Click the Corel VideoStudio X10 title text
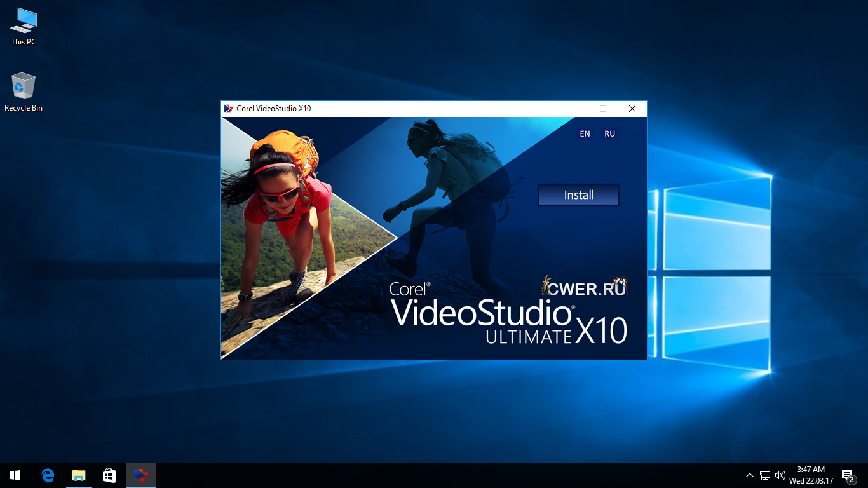 (x=274, y=109)
